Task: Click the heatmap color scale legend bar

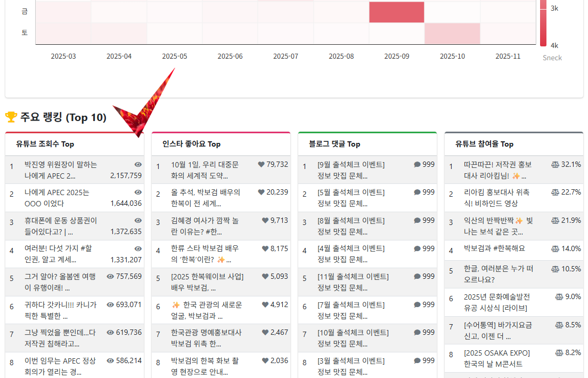Action: coord(543,24)
